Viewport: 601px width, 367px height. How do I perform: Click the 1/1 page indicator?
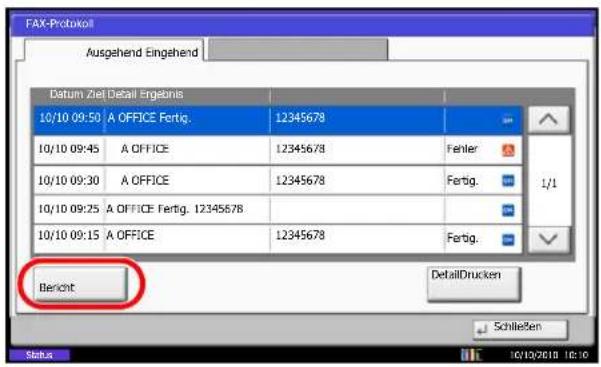click(549, 184)
